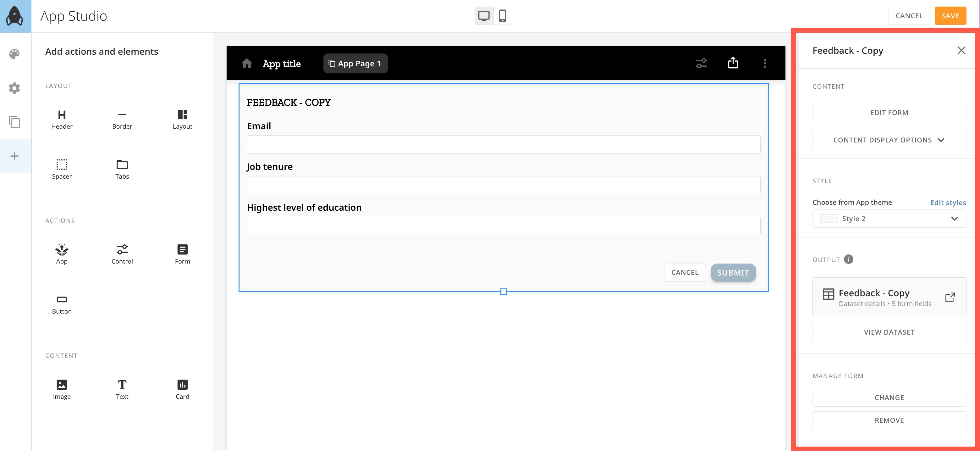Select the Spacer layout element

[x=62, y=170]
